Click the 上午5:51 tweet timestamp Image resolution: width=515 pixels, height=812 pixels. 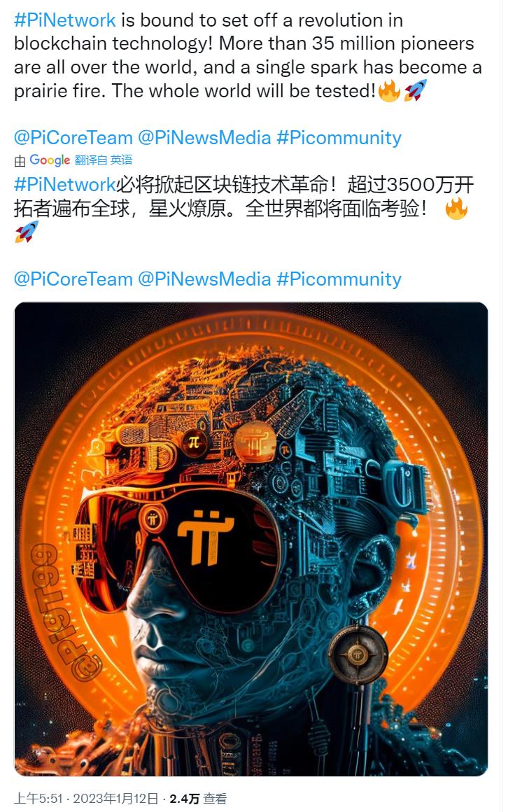pos(38,799)
